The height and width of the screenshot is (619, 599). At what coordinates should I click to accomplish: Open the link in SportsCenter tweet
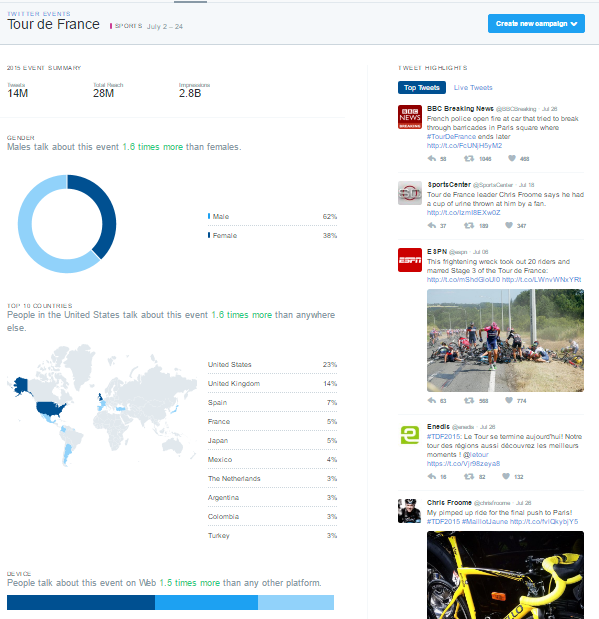[464, 213]
